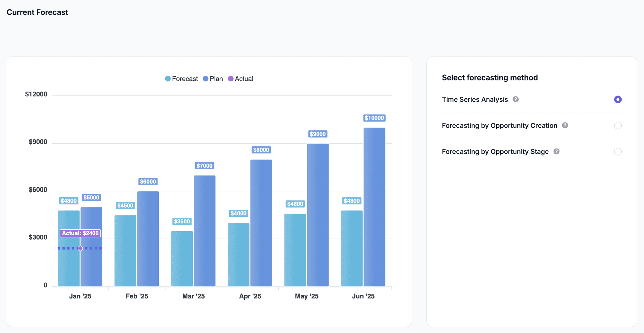This screenshot has width=644, height=333.
Task: Toggle the Plan series in the legend
Action: pyautogui.click(x=216, y=79)
